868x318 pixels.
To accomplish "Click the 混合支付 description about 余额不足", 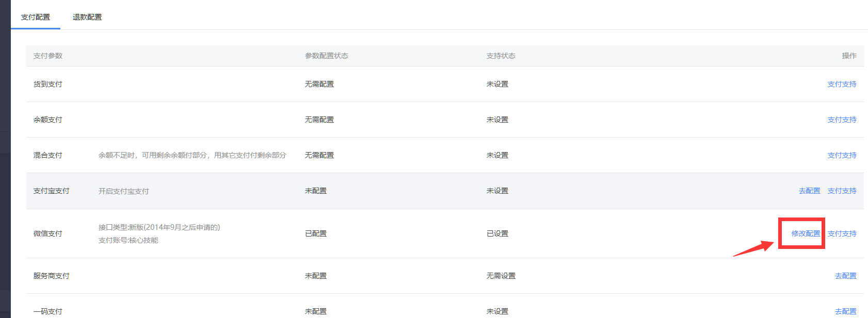I will click(192, 155).
